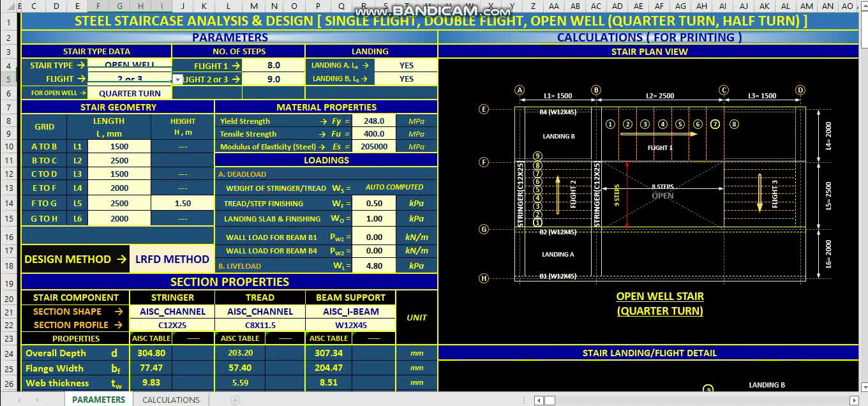868x406 pixels.
Task: Edit wall load for beam B1 value
Action: [373, 237]
